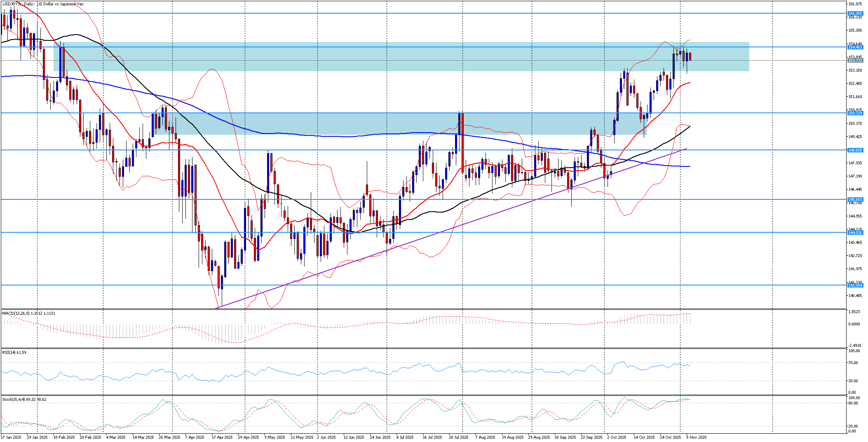Click the chart title "US Dollar vs Japanese Yen"
Screen dimensions: 868x442
[60, 4]
